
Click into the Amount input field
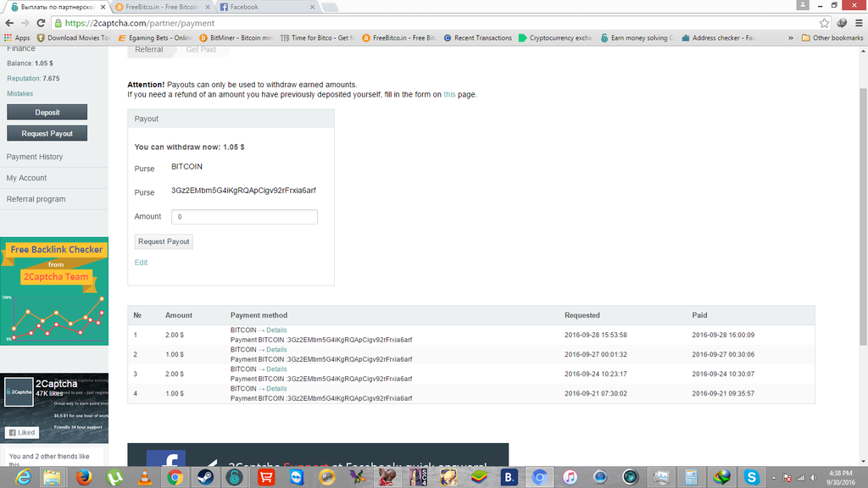(244, 217)
